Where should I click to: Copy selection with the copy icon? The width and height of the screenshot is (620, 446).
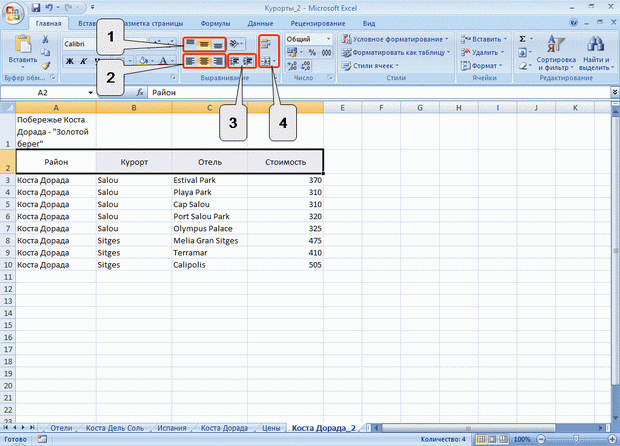click(x=45, y=52)
